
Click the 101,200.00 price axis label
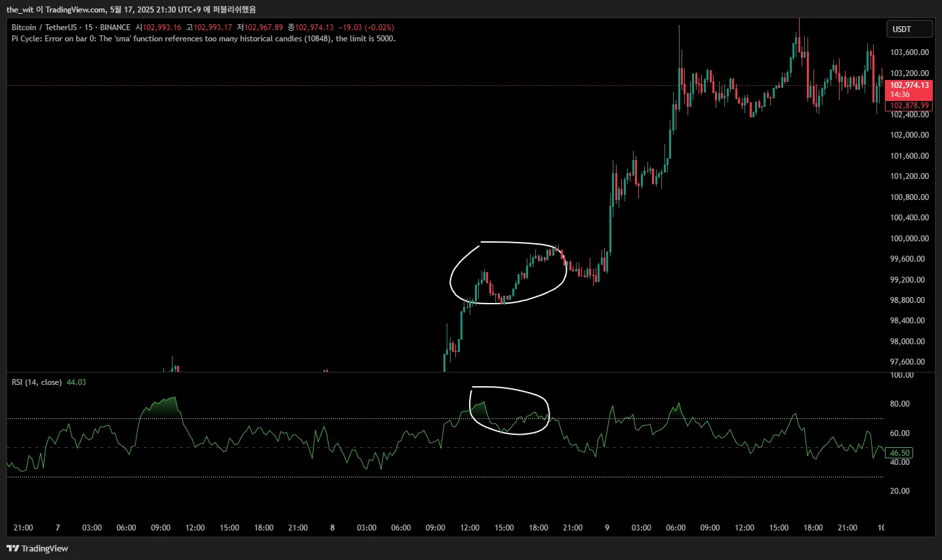[909, 176]
